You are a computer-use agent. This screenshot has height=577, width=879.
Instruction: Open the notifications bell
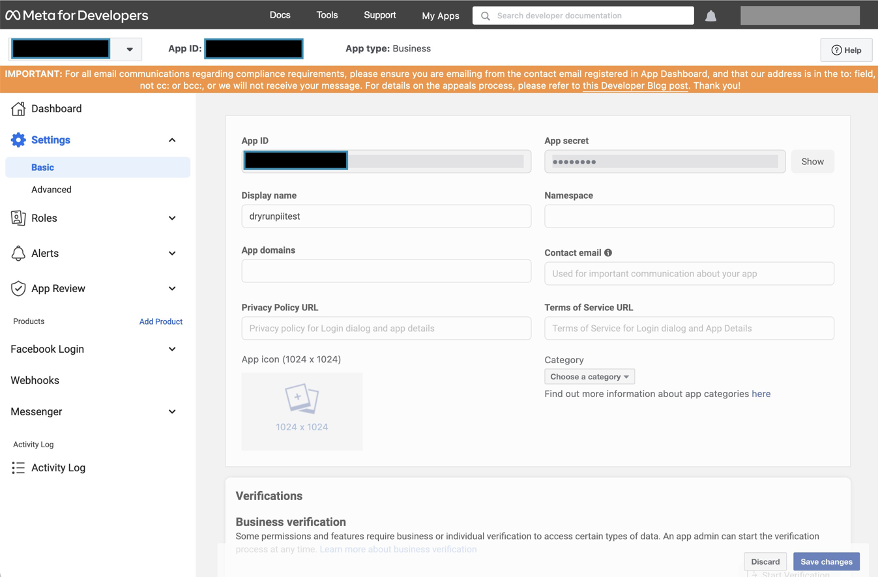coord(710,16)
